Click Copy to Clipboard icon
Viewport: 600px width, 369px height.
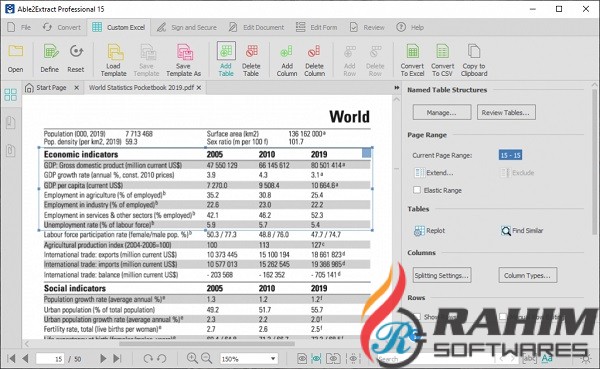[474, 51]
